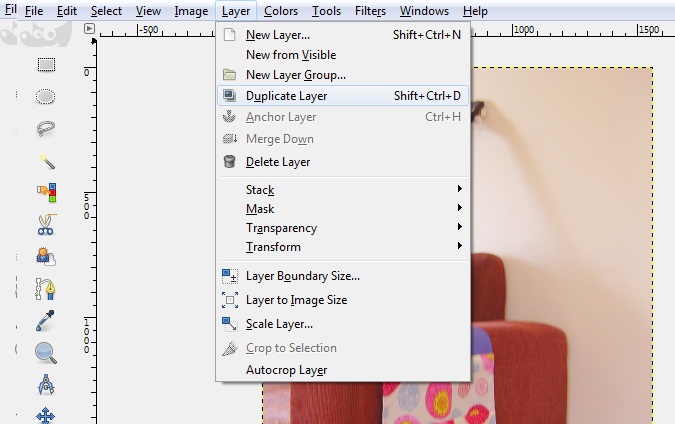This screenshot has height=424, width=675.
Task: Choose Duplicate Layer menu entry
Action: (x=343, y=96)
